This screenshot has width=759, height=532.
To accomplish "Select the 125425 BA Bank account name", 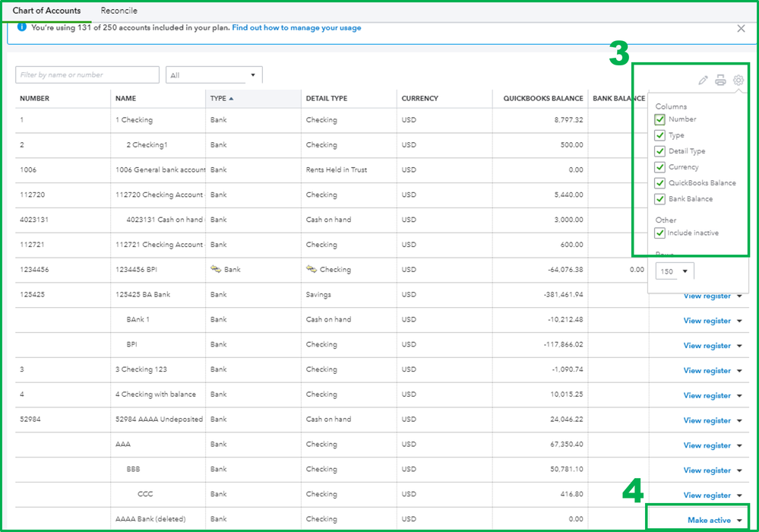I will [x=143, y=294].
